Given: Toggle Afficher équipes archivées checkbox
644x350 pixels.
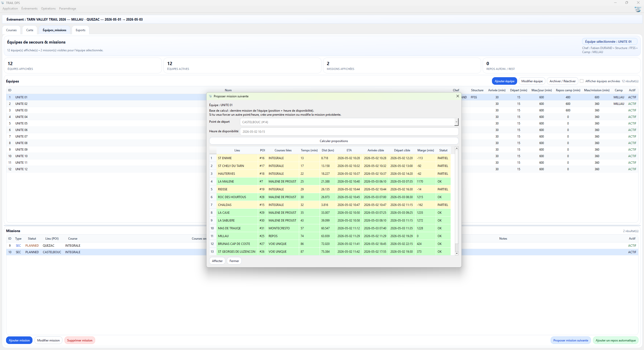Looking at the screenshot, I should coord(582,81).
